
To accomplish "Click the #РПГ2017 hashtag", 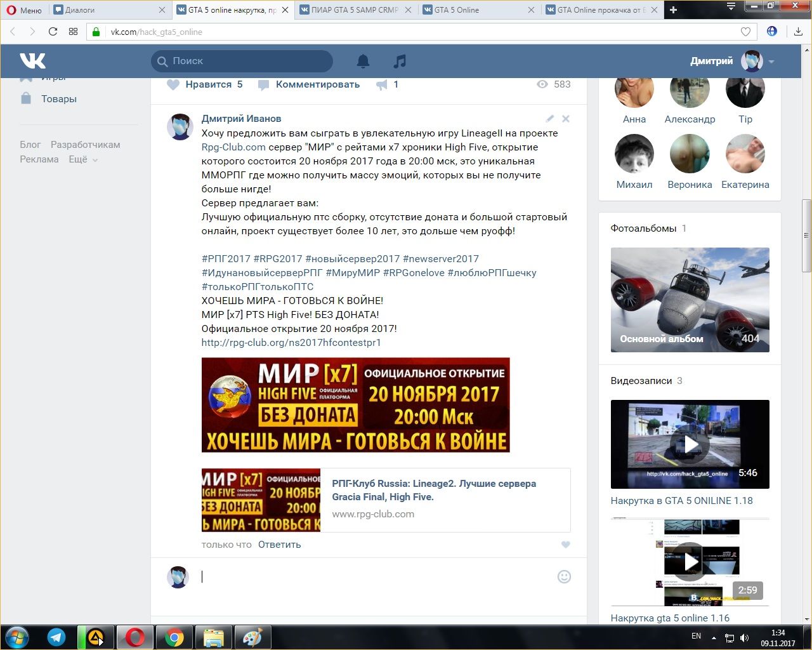I will click(x=226, y=259).
